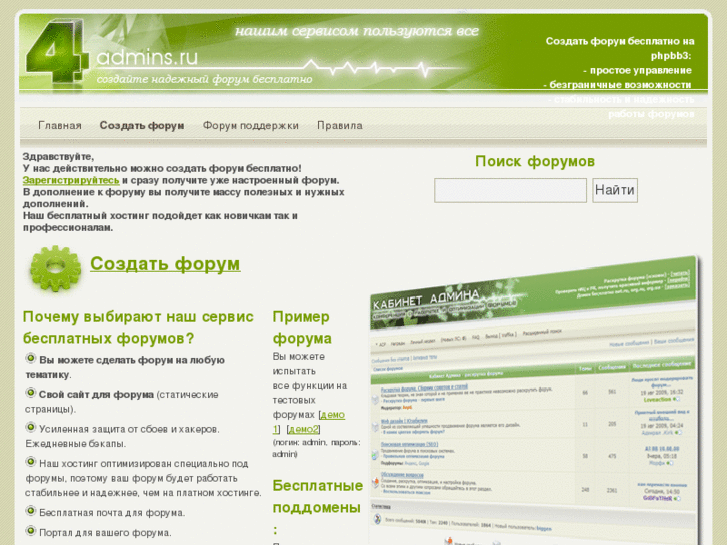
Task: Click the Здравствуйте greeting text
Action: [58, 156]
